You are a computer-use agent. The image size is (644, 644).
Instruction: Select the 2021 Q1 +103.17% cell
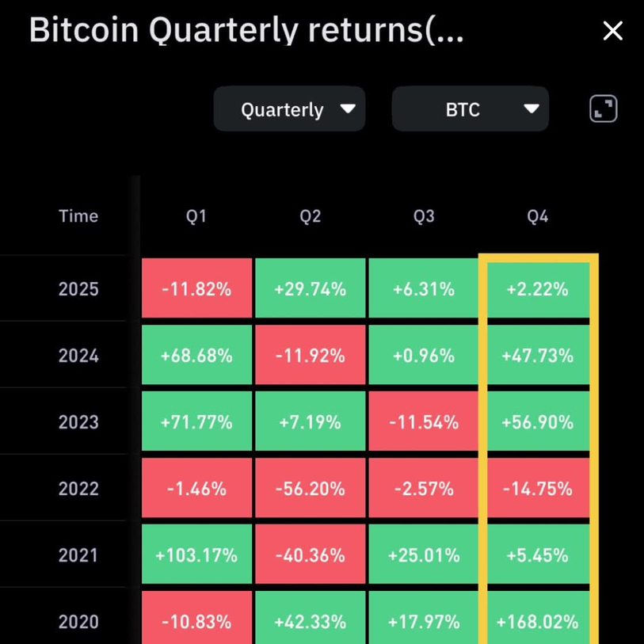point(196,554)
